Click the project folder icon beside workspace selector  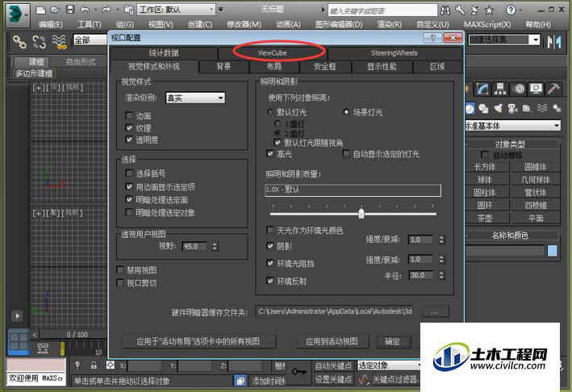click(x=129, y=10)
